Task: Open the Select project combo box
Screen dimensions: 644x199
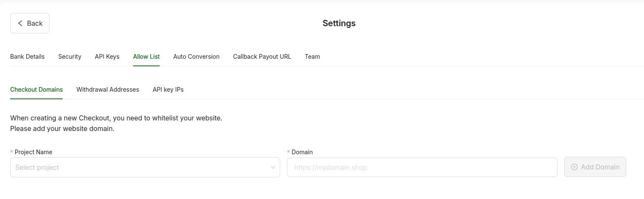Action: pos(145,167)
